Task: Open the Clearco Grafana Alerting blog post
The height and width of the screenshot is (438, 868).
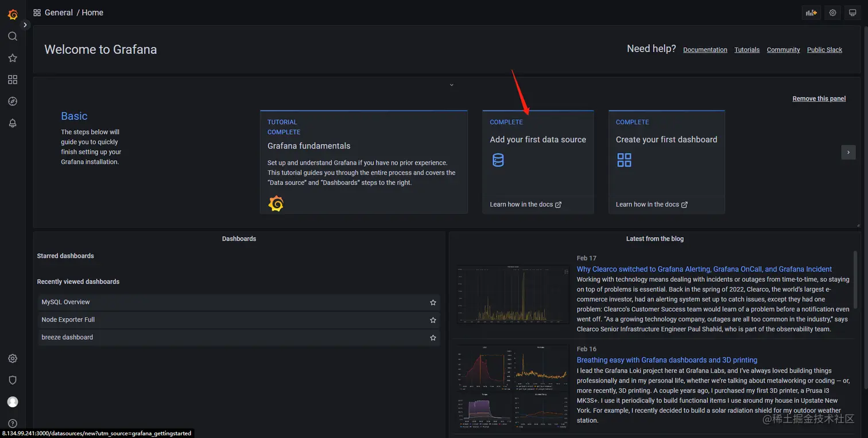Action: [704, 269]
